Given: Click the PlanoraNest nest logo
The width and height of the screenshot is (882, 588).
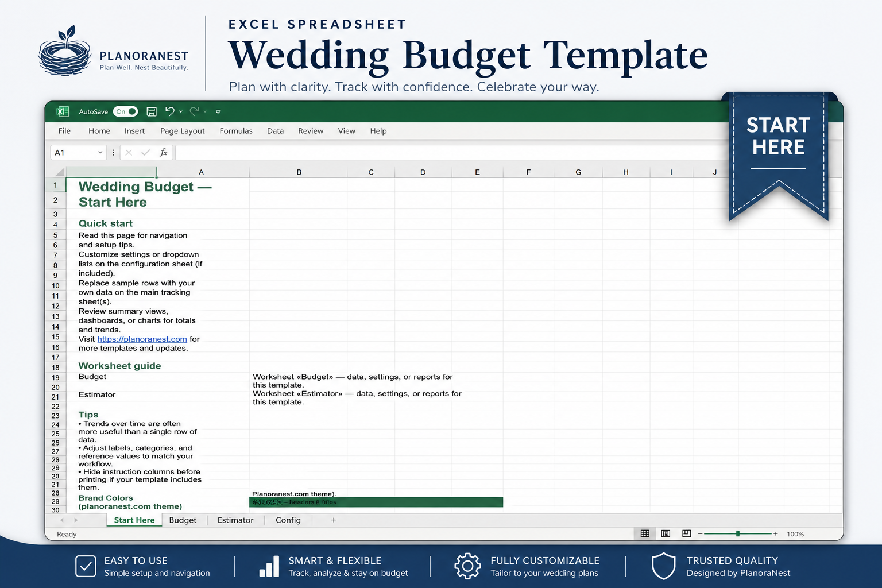Looking at the screenshot, I should (x=65, y=51).
